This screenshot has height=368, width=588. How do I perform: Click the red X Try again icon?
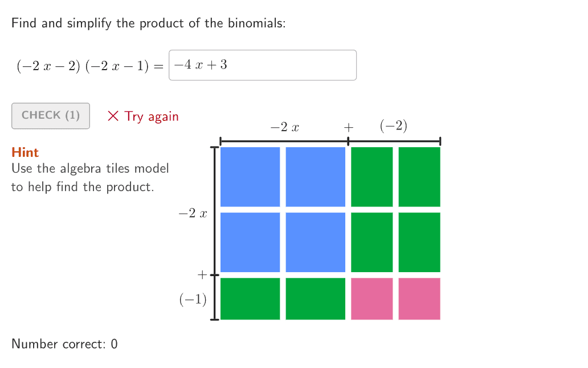(113, 116)
